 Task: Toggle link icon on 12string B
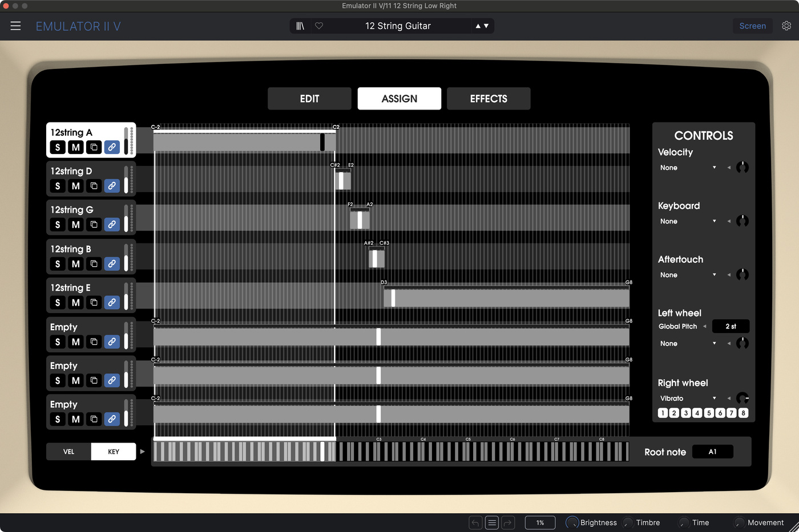(x=112, y=264)
